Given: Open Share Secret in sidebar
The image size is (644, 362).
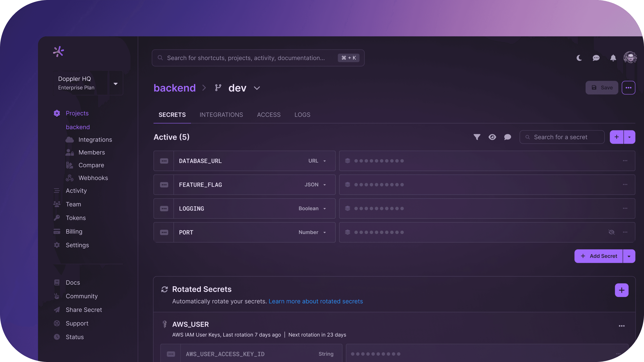Looking at the screenshot, I should [84, 310].
